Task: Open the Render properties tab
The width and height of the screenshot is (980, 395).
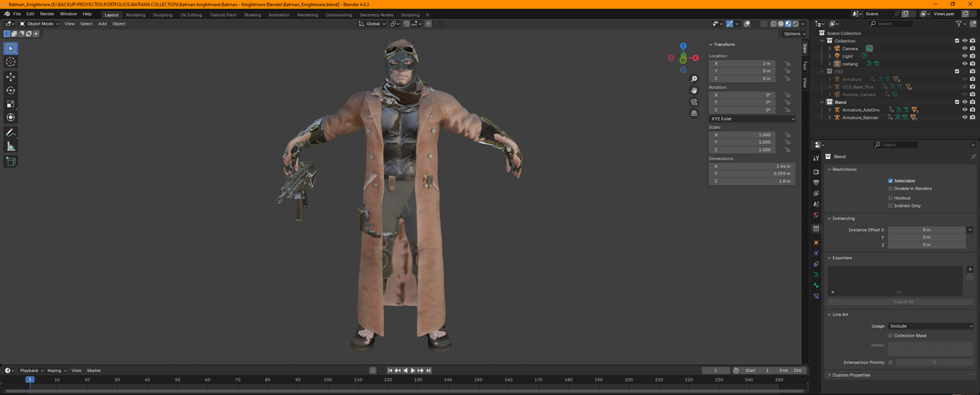Action: (816, 172)
